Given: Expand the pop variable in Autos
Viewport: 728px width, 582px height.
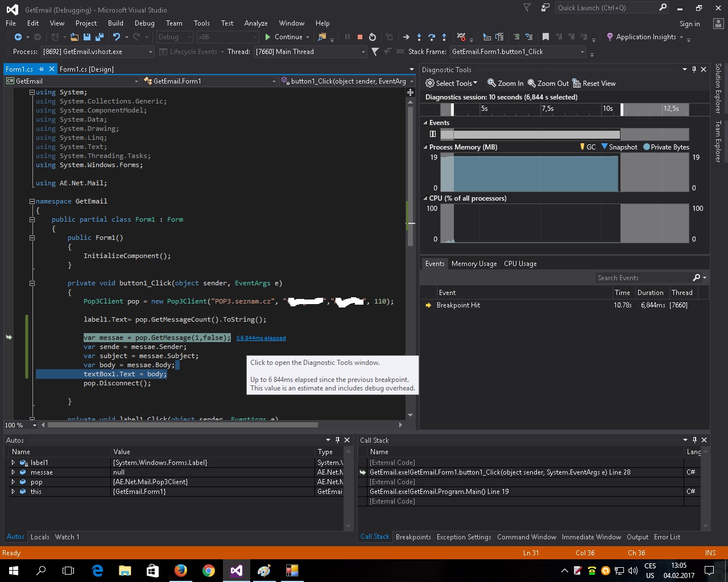Looking at the screenshot, I should coord(13,482).
